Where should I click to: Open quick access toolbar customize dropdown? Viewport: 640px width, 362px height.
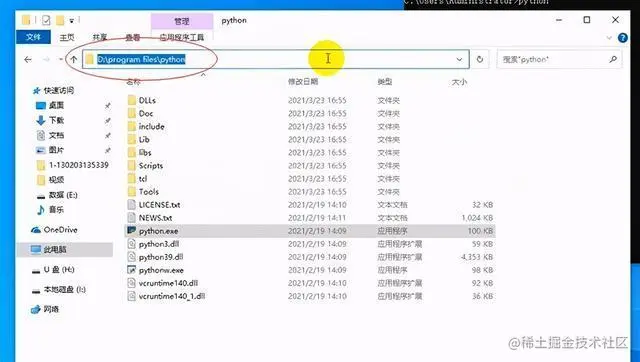tap(71, 20)
